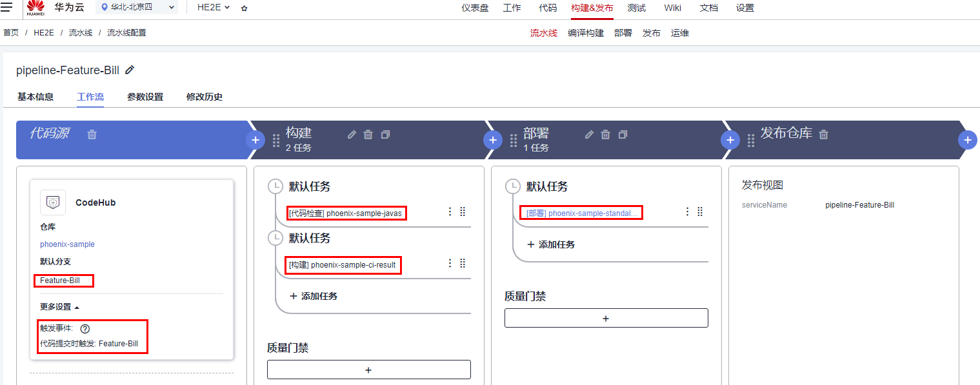Open kebab menu on phoenix-sample-ci-result task

point(449,263)
